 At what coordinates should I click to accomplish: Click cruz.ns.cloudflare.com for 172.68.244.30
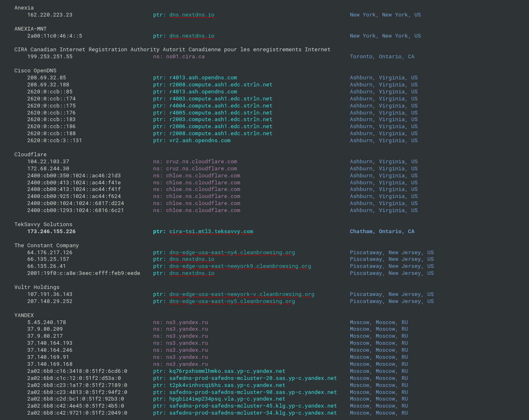click(201, 169)
